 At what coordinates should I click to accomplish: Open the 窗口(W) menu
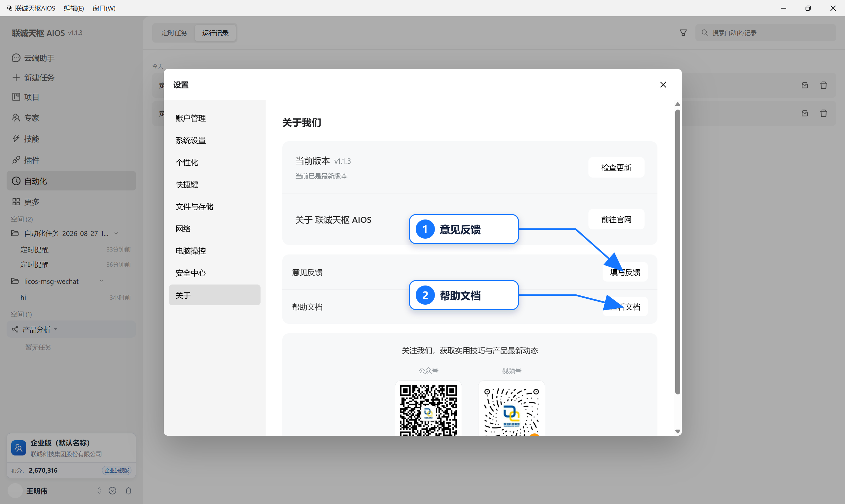104,8
